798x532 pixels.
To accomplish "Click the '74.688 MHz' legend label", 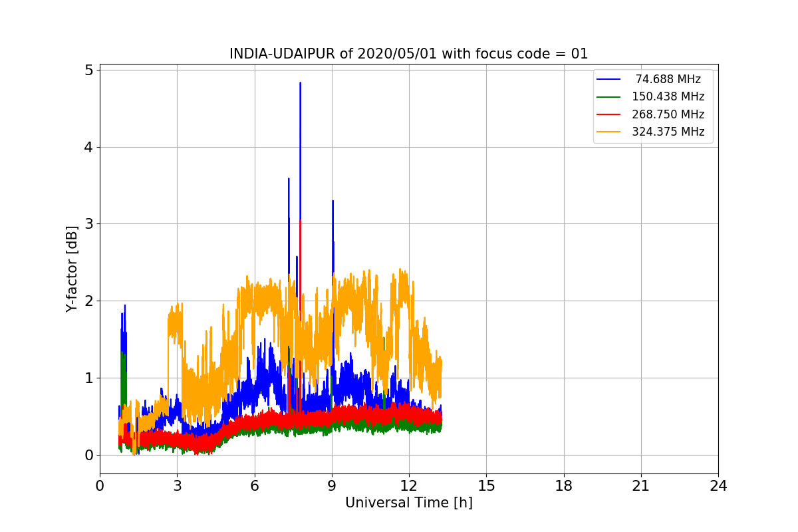I will coord(668,79).
